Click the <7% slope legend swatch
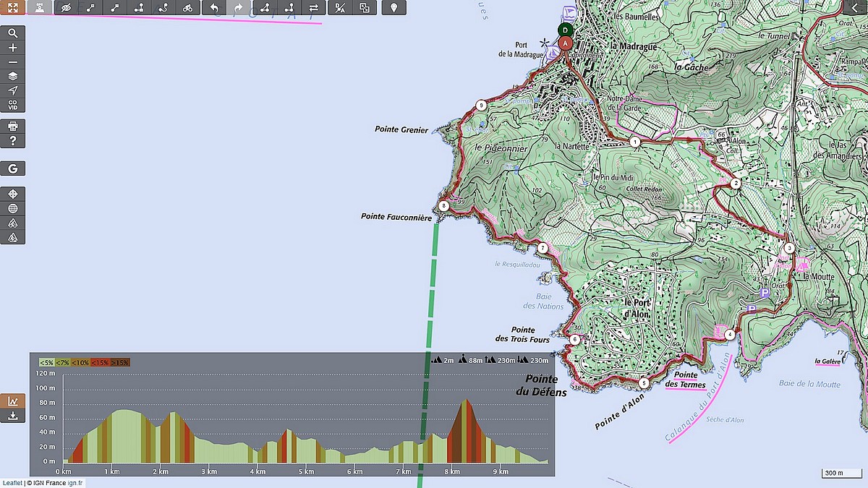This screenshot has height=488, width=868. 64,362
